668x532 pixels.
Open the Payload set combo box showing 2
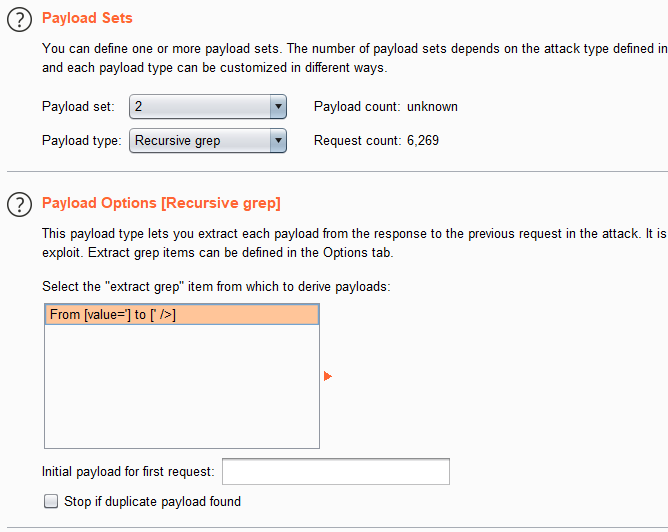(200, 107)
